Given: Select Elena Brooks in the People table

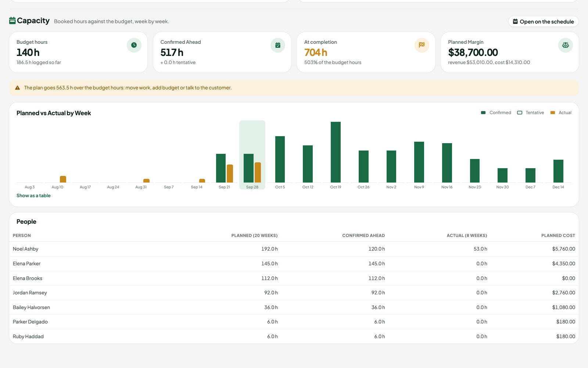Looking at the screenshot, I should [28, 278].
